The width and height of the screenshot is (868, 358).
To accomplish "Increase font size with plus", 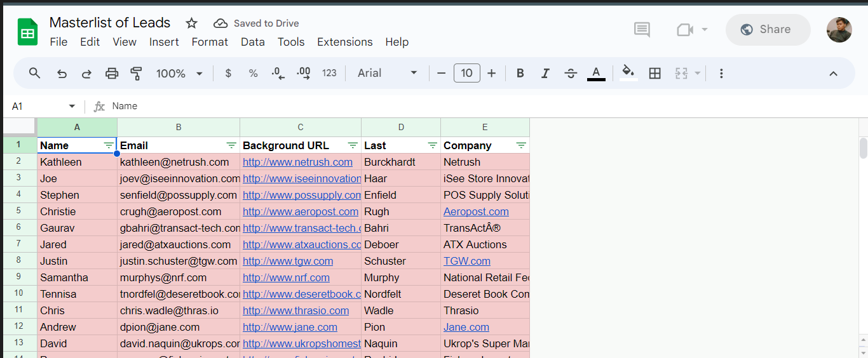I will [491, 74].
